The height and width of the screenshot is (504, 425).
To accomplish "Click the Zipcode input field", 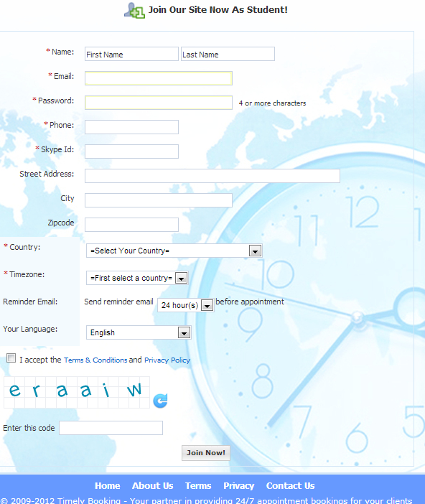I will [131, 225].
